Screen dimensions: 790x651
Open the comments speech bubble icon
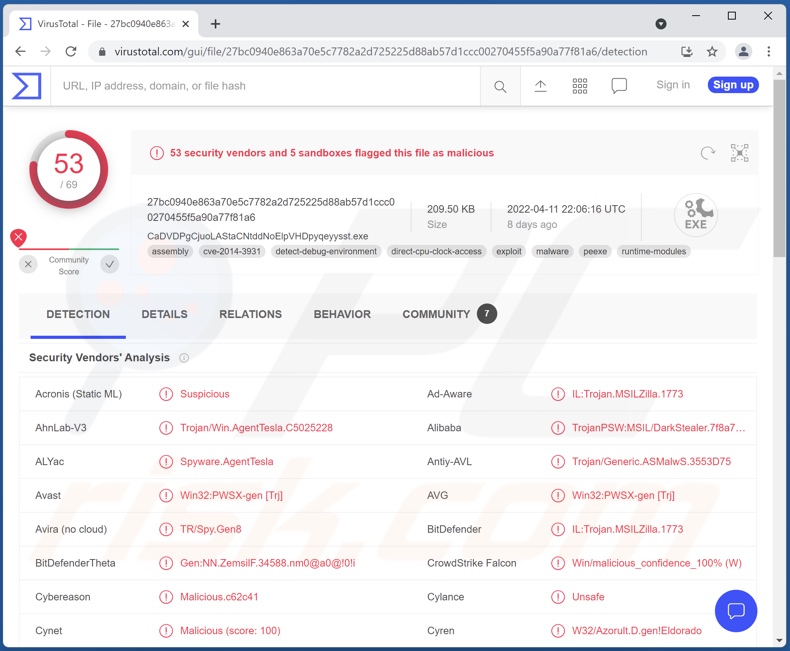pyautogui.click(x=619, y=86)
